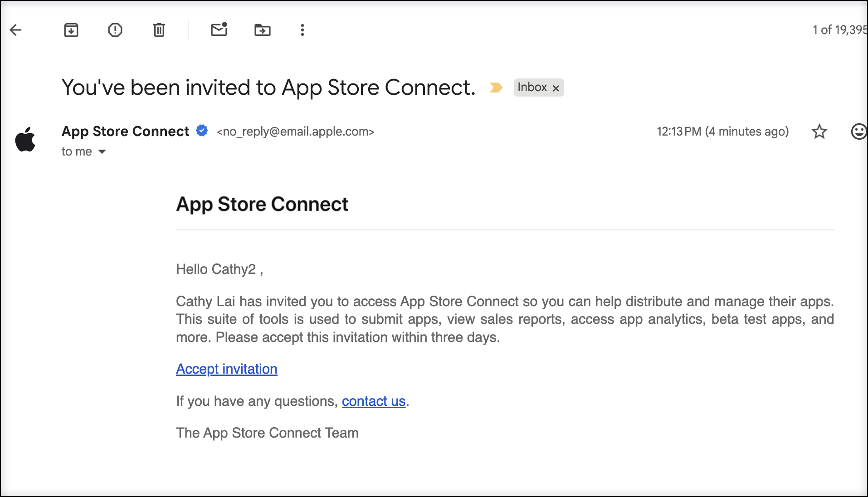The image size is (868, 497).
Task: Collapse the recipient dropdown arrow
Action: coord(102,151)
